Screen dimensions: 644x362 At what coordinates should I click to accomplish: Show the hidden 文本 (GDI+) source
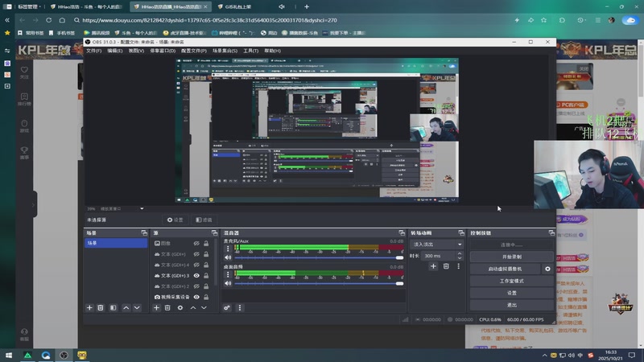(x=196, y=254)
